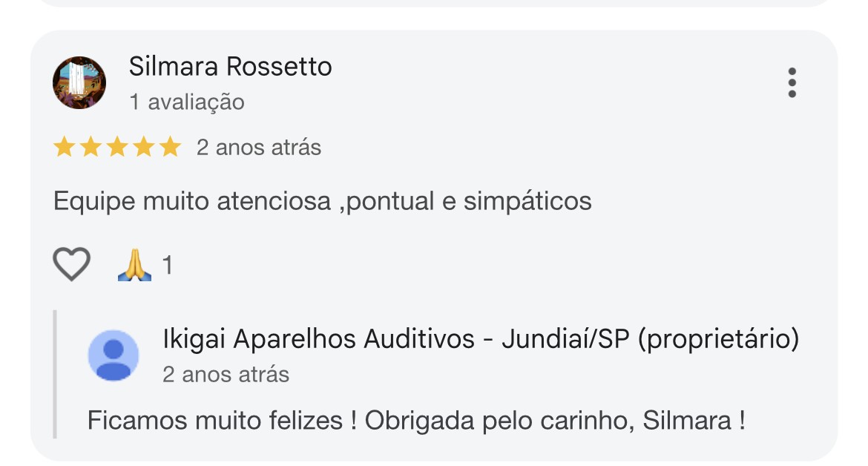This screenshot has width=868, height=466.
Task: Click the vertical gray bar beside the owner reply
Action: 55,375
